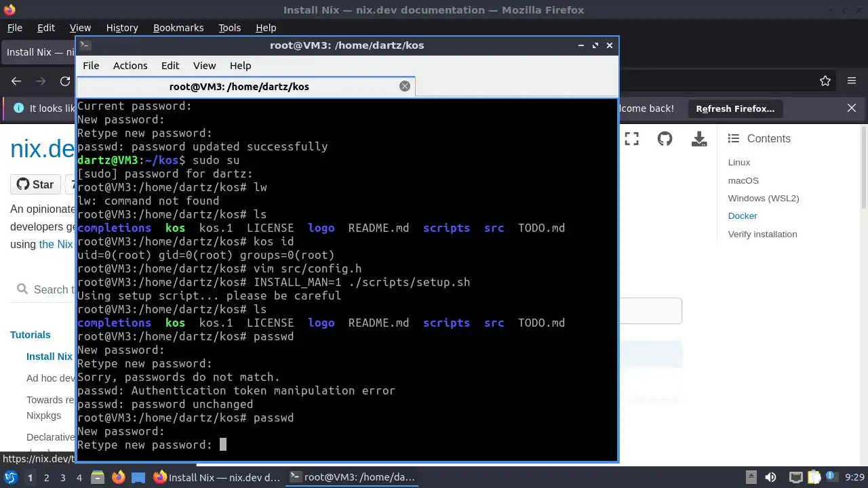Open the terminal's Help menu
The height and width of the screenshot is (488, 868).
click(240, 66)
